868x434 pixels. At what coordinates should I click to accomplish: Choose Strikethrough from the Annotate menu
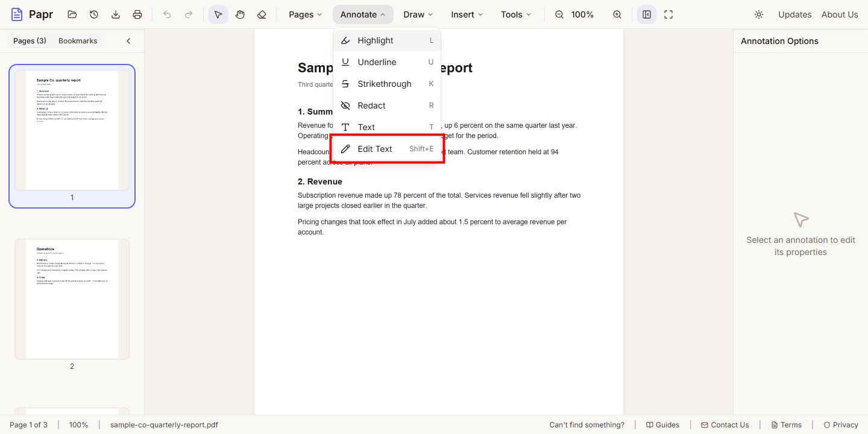[x=387, y=84]
